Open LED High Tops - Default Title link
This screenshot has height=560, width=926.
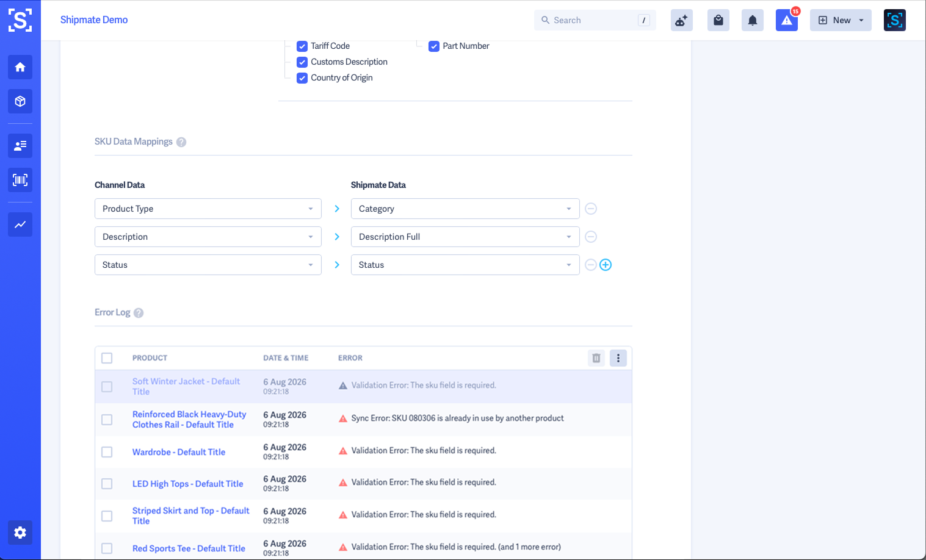tap(188, 484)
